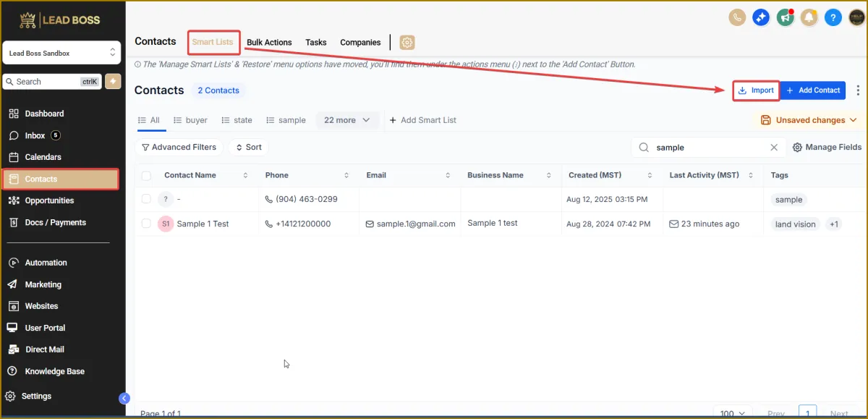This screenshot has width=868, height=419.
Task: Click Add Smart List
Action: tap(423, 120)
